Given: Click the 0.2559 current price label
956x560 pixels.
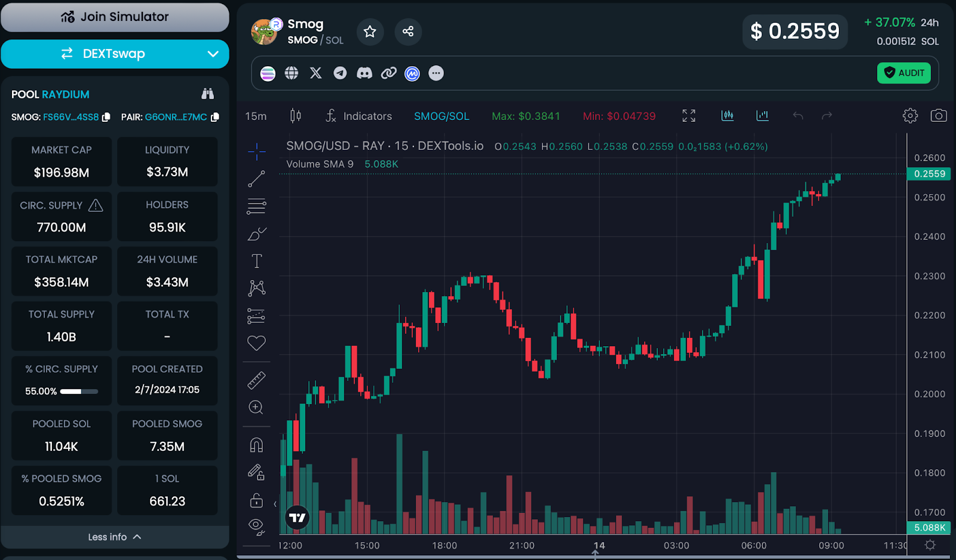Looking at the screenshot, I should [x=930, y=174].
